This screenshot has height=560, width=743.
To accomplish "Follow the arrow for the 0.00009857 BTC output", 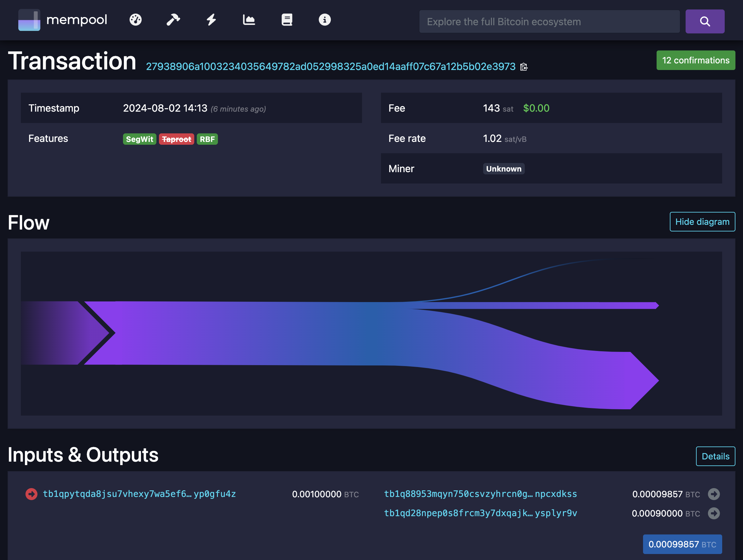I will tap(713, 494).
